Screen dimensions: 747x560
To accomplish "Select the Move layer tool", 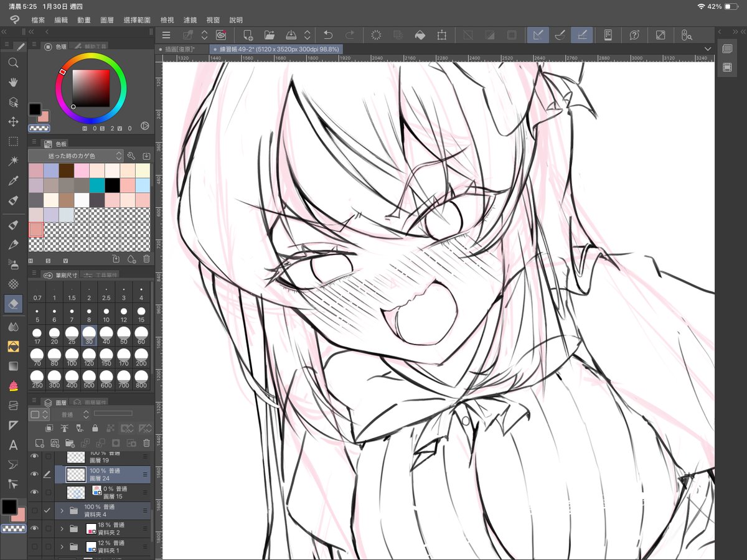I will (13, 122).
